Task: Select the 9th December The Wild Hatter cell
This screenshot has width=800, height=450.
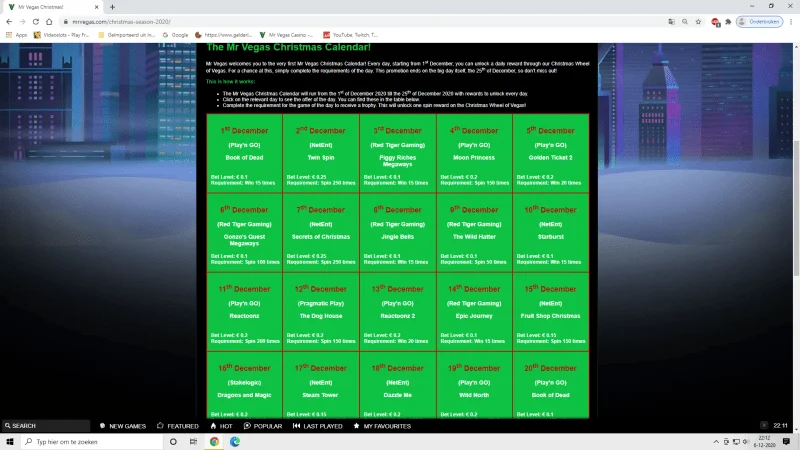Action: pyautogui.click(x=474, y=232)
